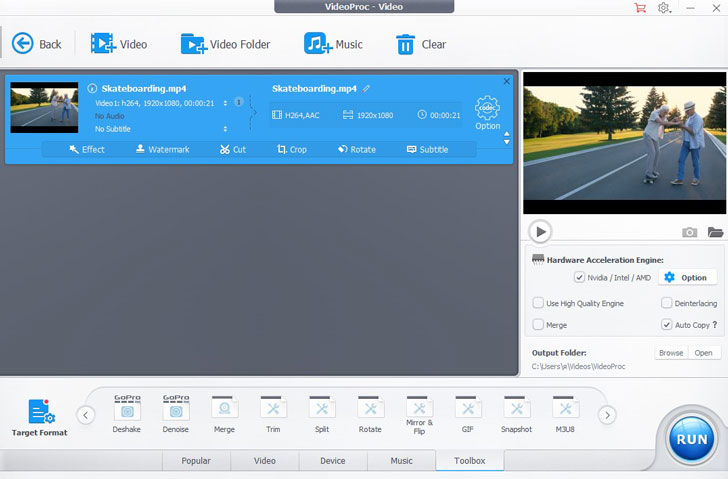Open hardware acceleration Option button
728x479 pixels.
coord(686,278)
